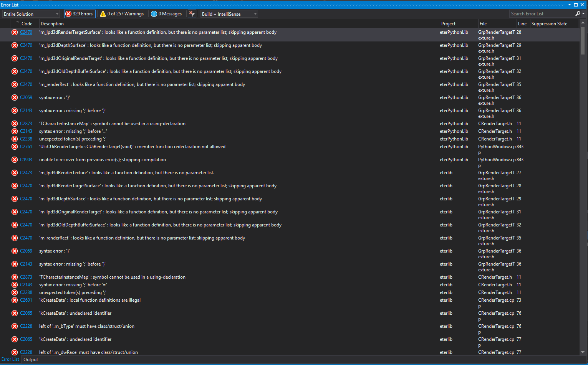This screenshot has height=365, width=588.
Task: Select the Error List tab
Action: click(x=10, y=359)
